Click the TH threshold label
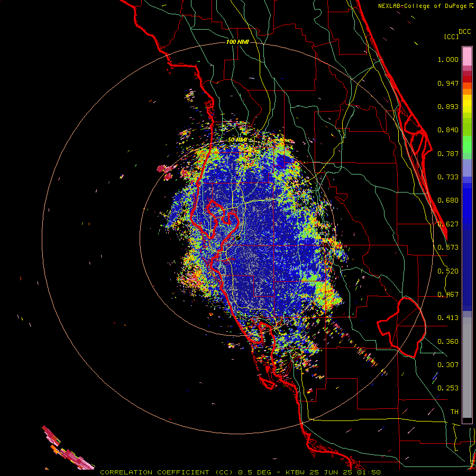 [454, 412]
